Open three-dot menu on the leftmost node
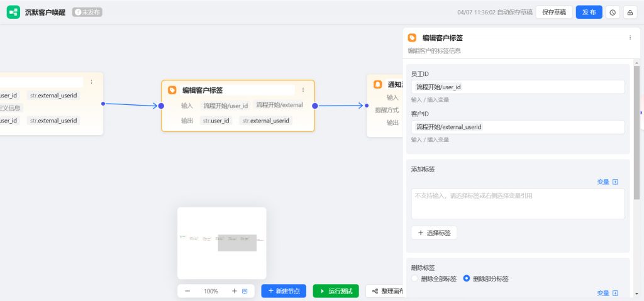The image size is (644, 301). point(91,82)
